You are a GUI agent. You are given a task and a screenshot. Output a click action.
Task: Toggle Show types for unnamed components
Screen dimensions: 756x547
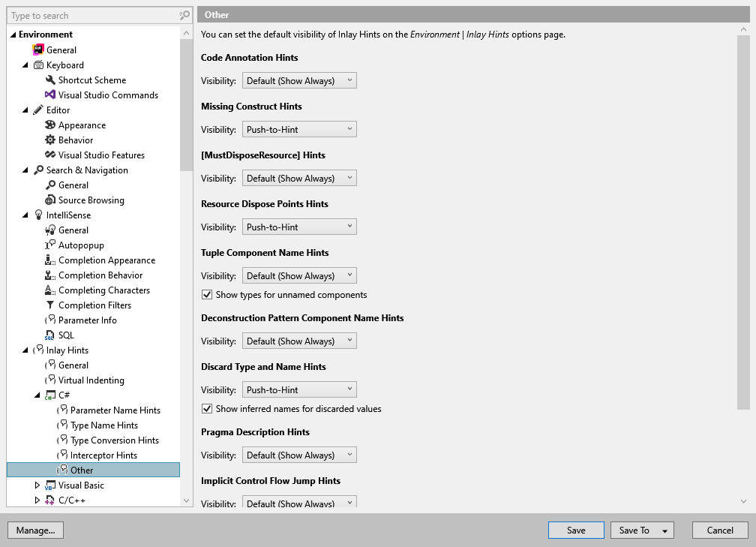click(x=207, y=295)
